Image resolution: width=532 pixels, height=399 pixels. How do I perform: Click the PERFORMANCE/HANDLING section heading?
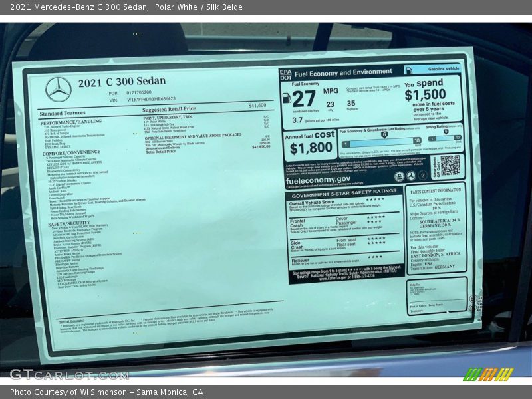point(71,122)
